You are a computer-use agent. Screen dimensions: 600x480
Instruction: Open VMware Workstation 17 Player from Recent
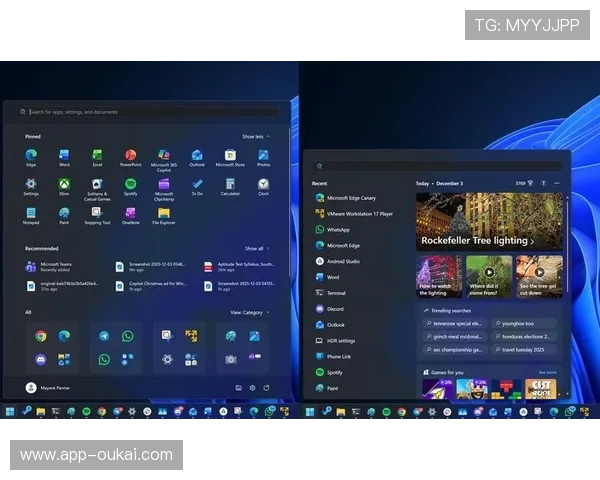[359, 213]
